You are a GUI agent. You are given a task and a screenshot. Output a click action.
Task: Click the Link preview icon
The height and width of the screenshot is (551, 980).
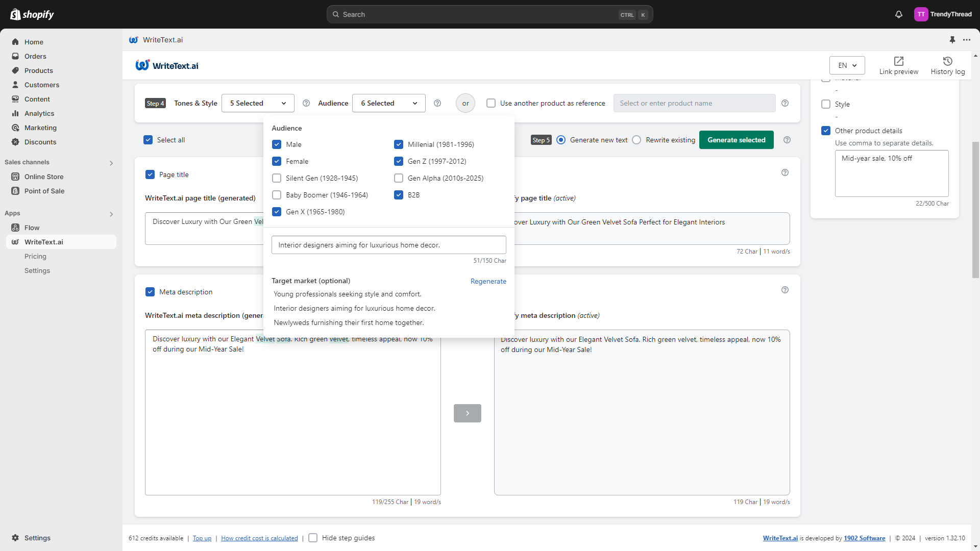[x=898, y=61]
